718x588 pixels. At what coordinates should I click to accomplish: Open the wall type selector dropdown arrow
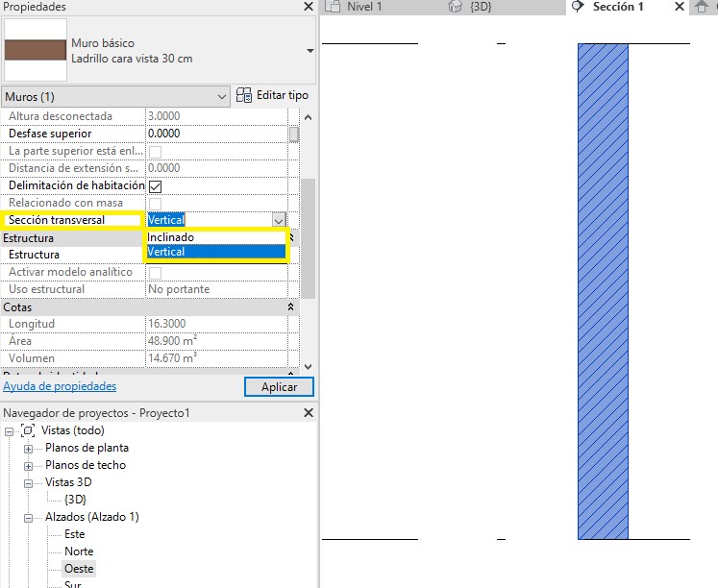coord(309,50)
